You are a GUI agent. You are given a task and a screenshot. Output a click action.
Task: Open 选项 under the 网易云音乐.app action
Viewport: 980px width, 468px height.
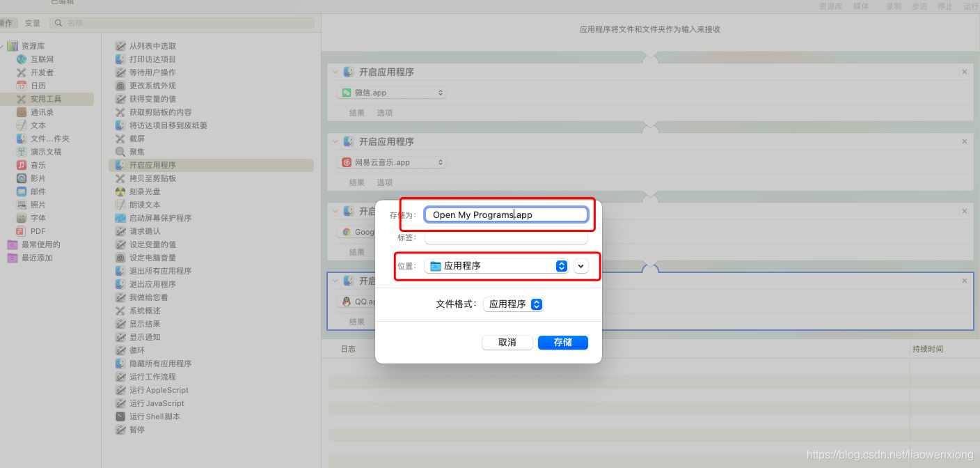(385, 182)
